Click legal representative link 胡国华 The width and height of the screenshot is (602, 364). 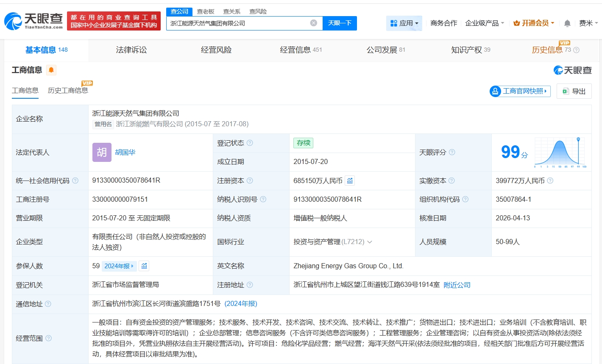tap(125, 153)
